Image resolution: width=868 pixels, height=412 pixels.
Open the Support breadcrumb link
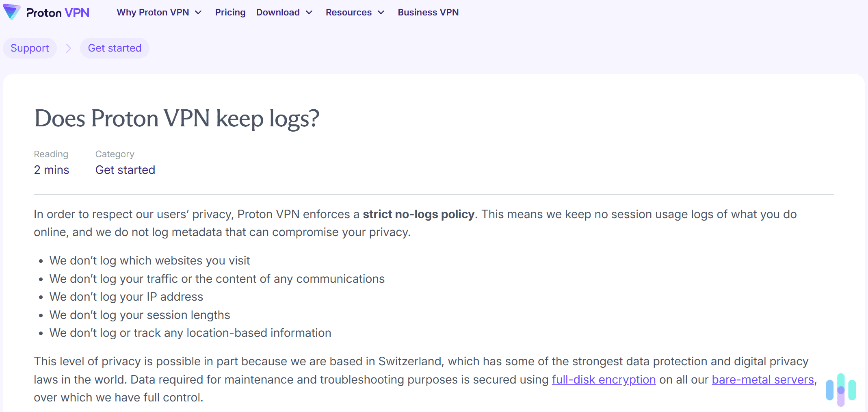pos(30,48)
